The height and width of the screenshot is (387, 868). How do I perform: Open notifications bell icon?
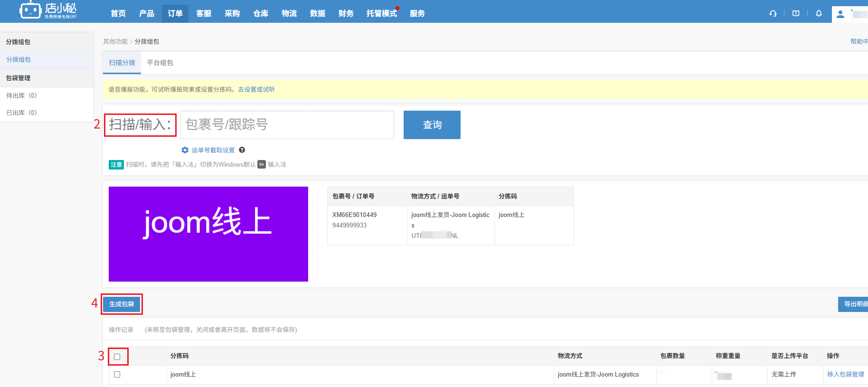click(x=819, y=13)
